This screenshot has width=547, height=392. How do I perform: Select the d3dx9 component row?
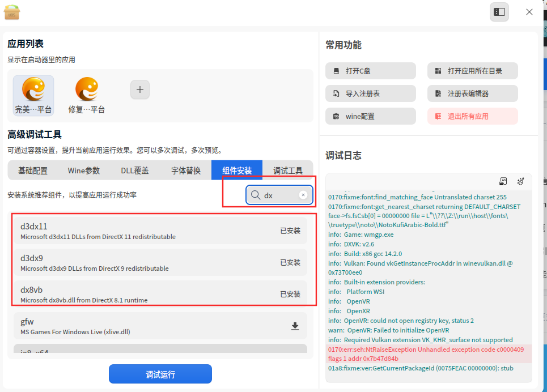pyautogui.click(x=160, y=263)
